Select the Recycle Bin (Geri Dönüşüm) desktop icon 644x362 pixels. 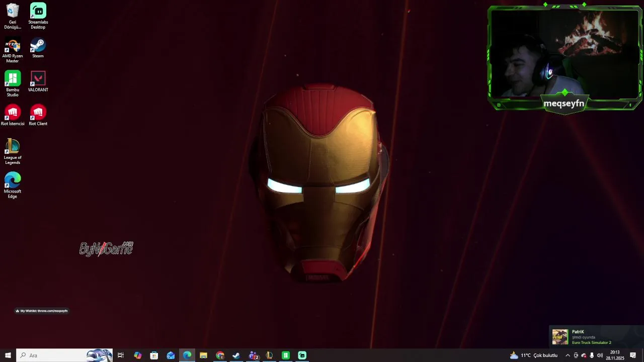pos(13,17)
